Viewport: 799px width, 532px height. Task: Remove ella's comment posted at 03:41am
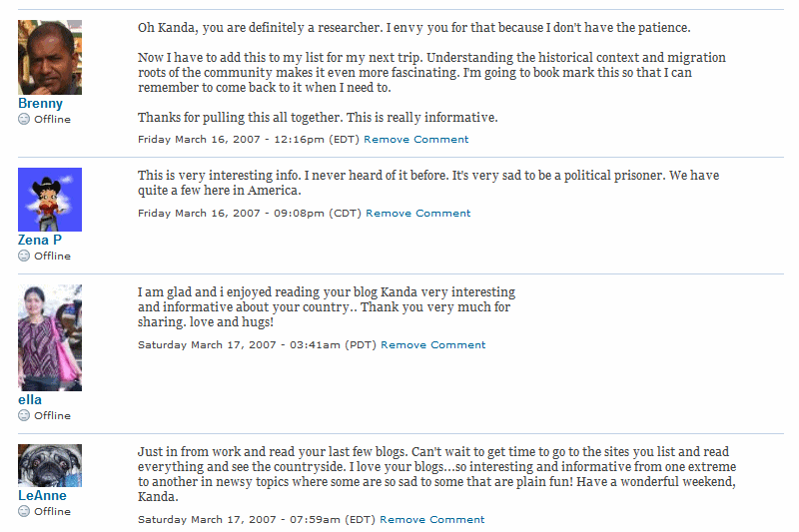[433, 344]
